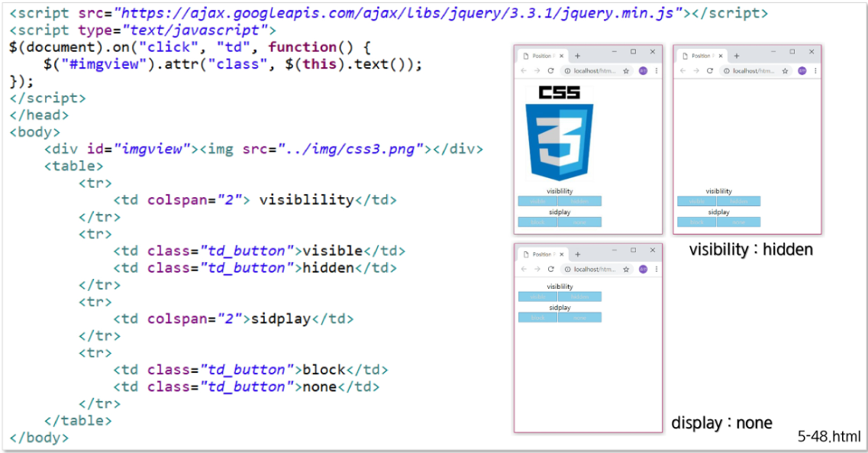Viewport: 868px width, 453px height.
Task: Add new tab in display none browser window
Action: click(577, 254)
